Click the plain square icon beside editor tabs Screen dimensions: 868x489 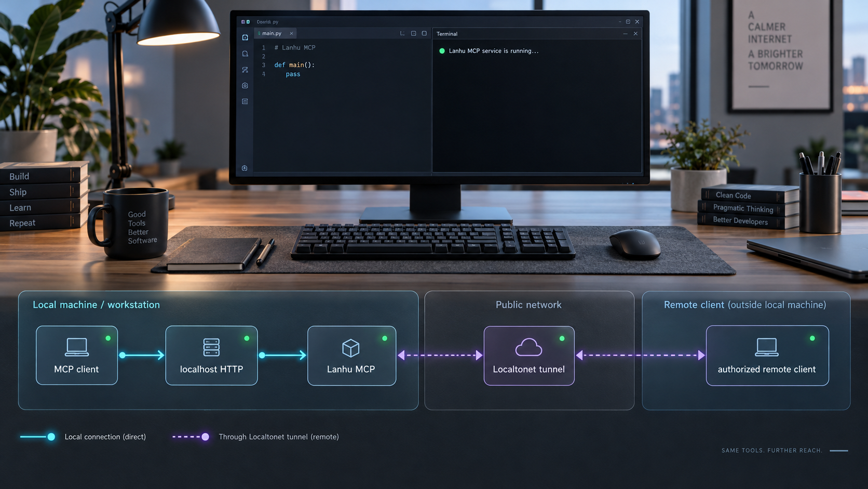click(x=424, y=33)
